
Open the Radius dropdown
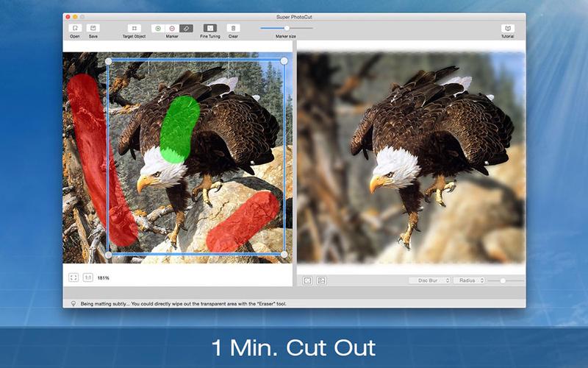coord(469,280)
